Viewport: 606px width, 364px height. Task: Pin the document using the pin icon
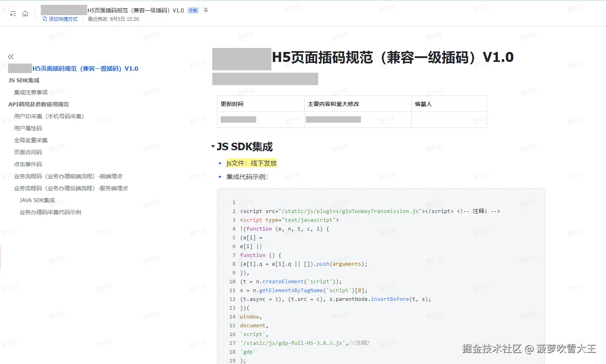(x=205, y=10)
